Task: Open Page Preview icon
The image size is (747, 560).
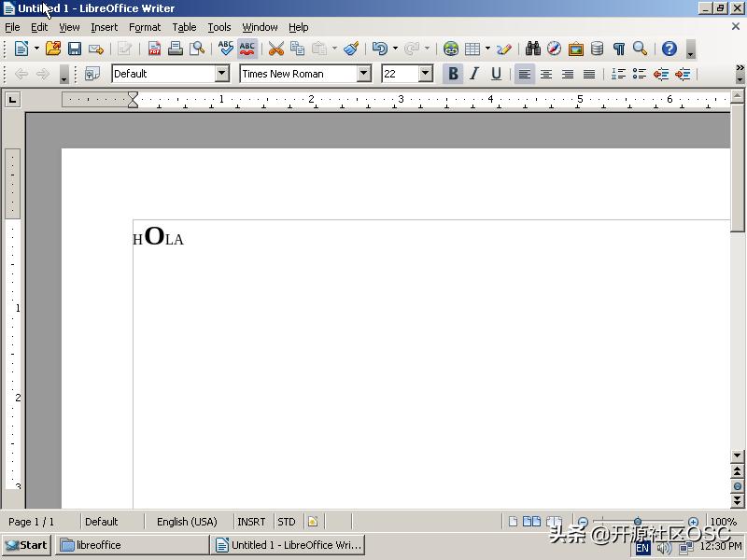Action: tap(197, 49)
